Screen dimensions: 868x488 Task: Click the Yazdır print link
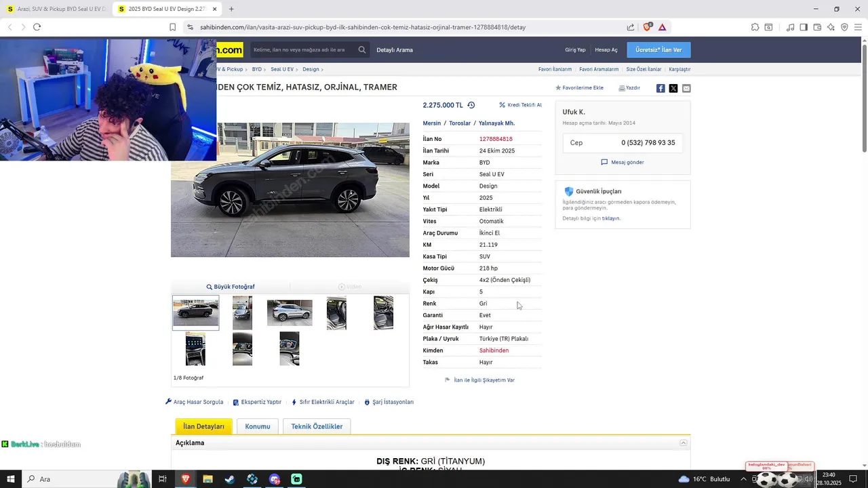pyautogui.click(x=629, y=88)
